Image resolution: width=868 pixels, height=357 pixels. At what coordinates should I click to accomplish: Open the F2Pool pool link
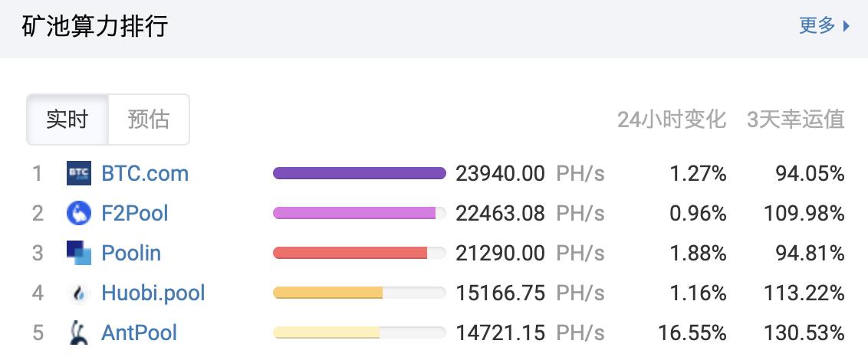click(135, 213)
